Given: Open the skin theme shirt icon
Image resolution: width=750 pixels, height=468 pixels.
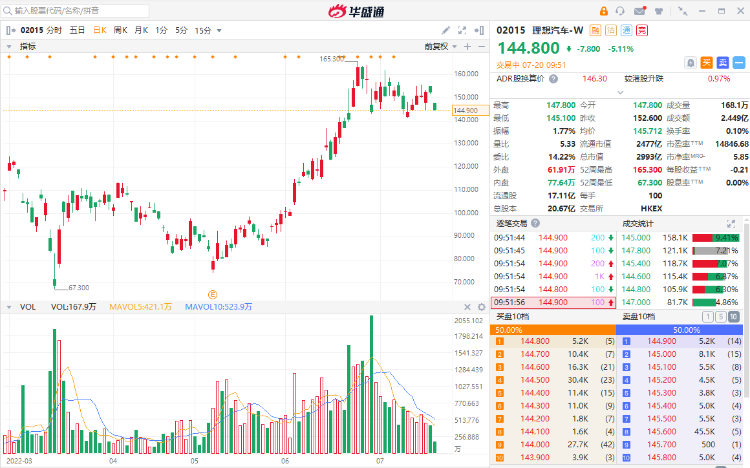Looking at the screenshot, I should click(x=659, y=11).
